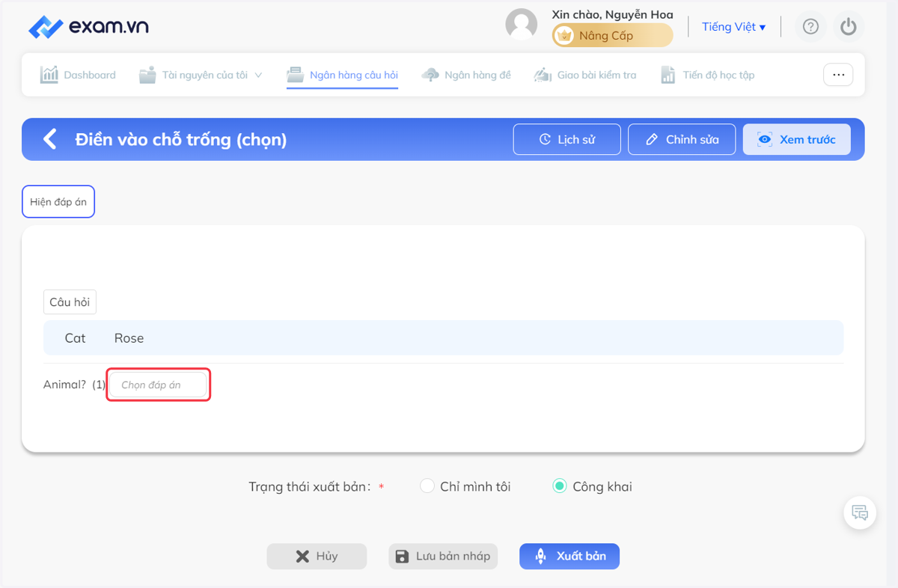Screen dimensions: 898x588
Task: Open the chat support bubble icon
Action: coord(860,513)
